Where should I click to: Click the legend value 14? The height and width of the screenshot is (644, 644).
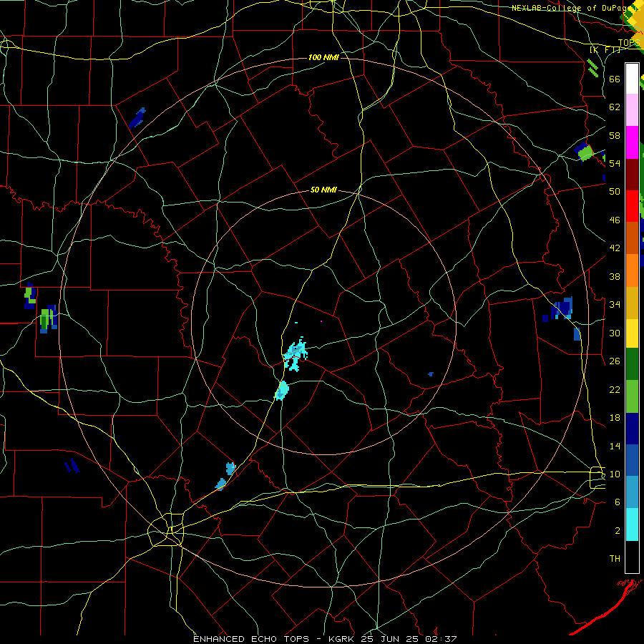click(x=615, y=446)
